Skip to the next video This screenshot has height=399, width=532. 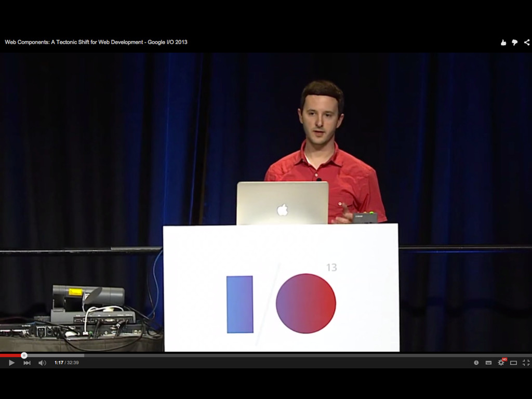(x=27, y=363)
